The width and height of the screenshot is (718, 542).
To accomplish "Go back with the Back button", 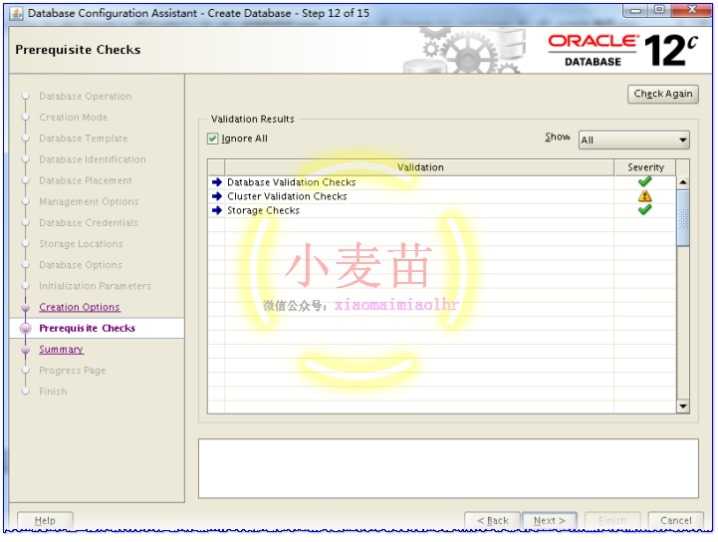I will pyautogui.click(x=492, y=520).
